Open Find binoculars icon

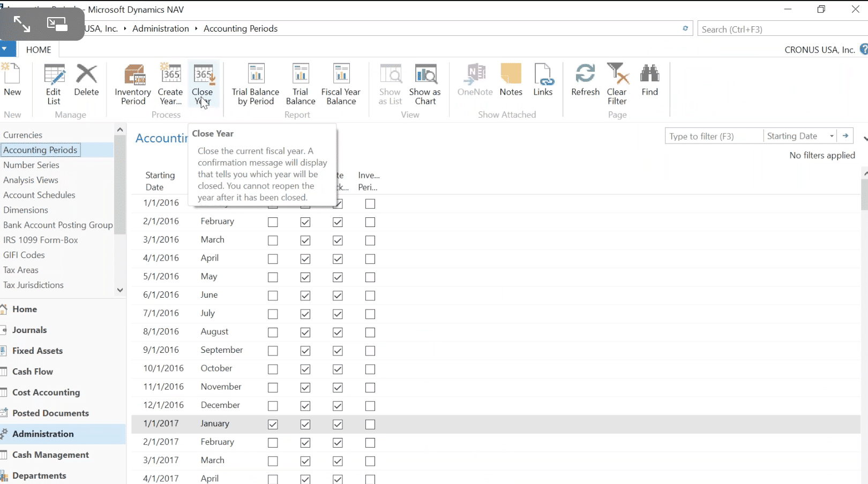649,80
